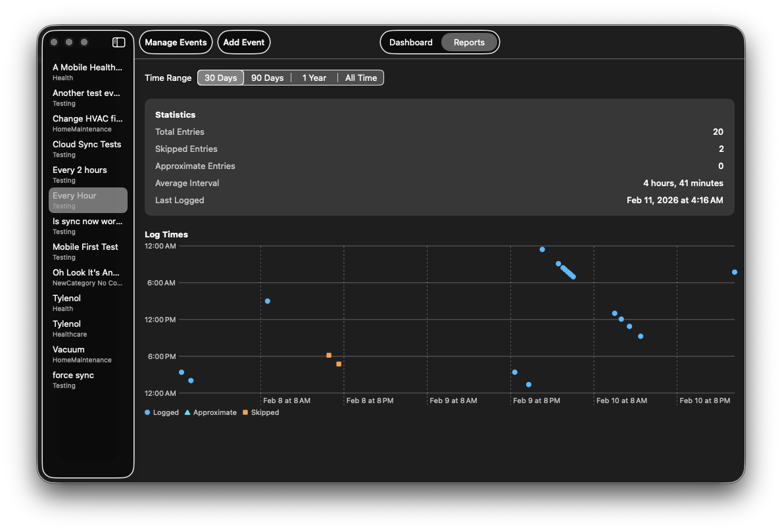Select the Reports tab
Image resolution: width=782 pixels, height=532 pixels.
469,41
